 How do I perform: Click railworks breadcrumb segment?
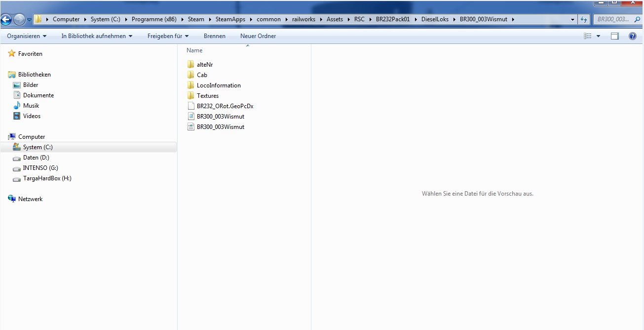click(x=304, y=19)
